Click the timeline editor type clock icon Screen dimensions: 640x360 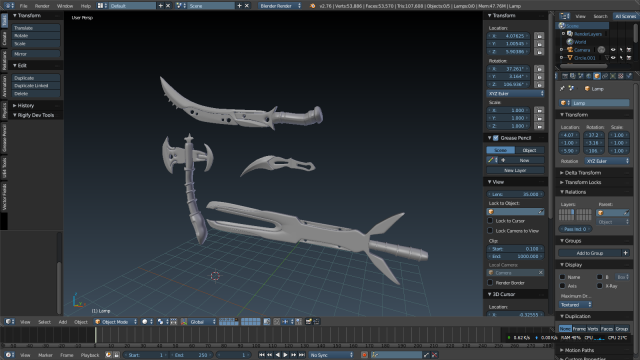(9, 355)
